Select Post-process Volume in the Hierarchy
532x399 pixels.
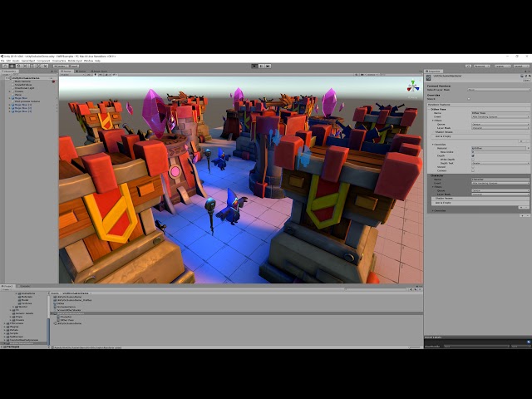point(27,101)
